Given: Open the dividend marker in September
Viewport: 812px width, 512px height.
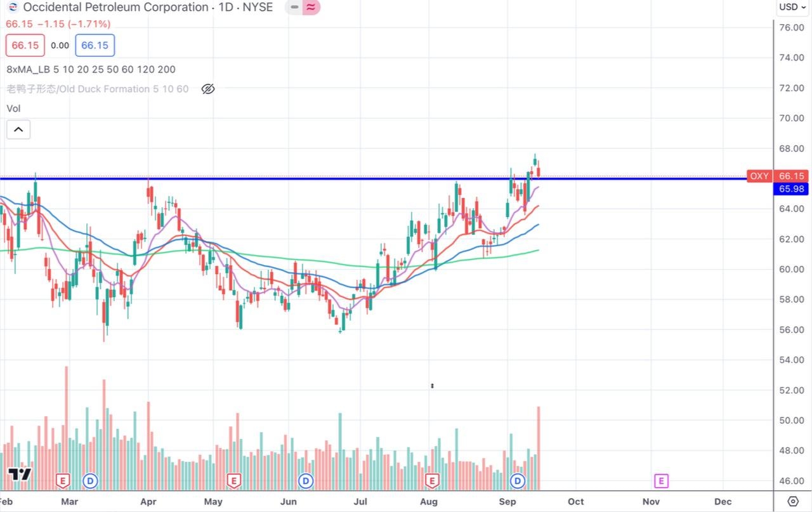Looking at the screenshot, I should 518,481.
